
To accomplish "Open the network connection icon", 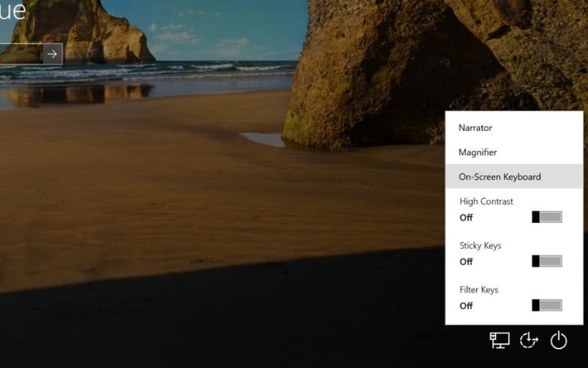I will (500, 340).
